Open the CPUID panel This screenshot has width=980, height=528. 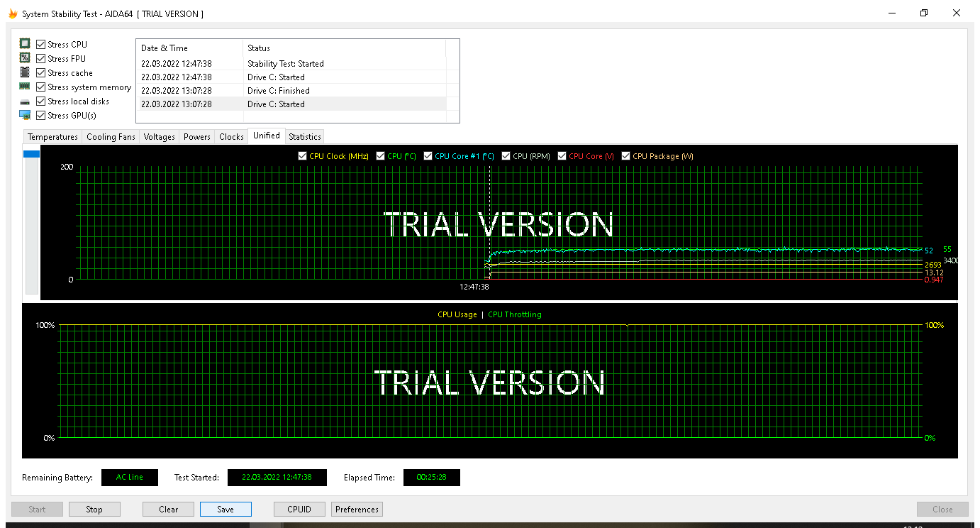(x=300, y=509)
